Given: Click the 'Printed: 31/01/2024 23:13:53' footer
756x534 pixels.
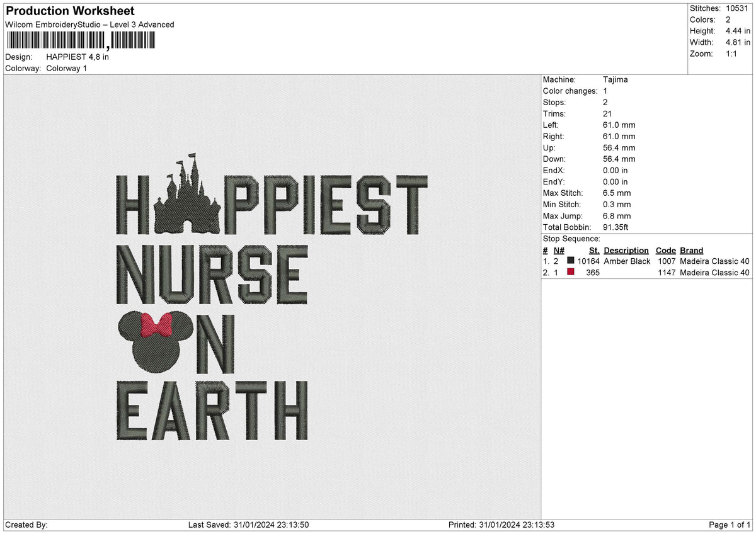Looking at the screenshot, I should pos(501,525).
